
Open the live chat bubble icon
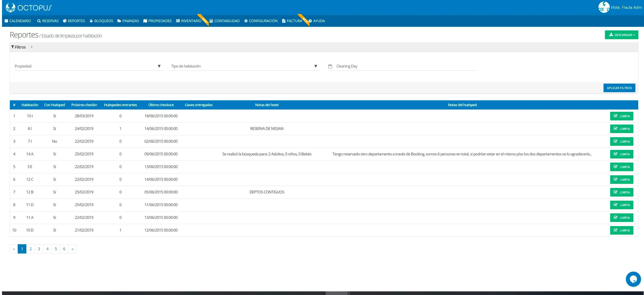633,279
